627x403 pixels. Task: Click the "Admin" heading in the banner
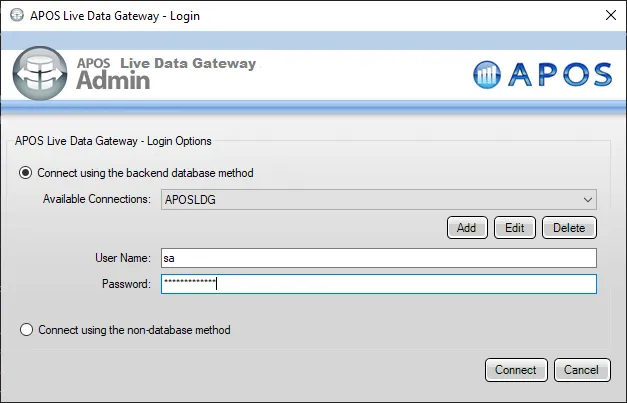113,81
